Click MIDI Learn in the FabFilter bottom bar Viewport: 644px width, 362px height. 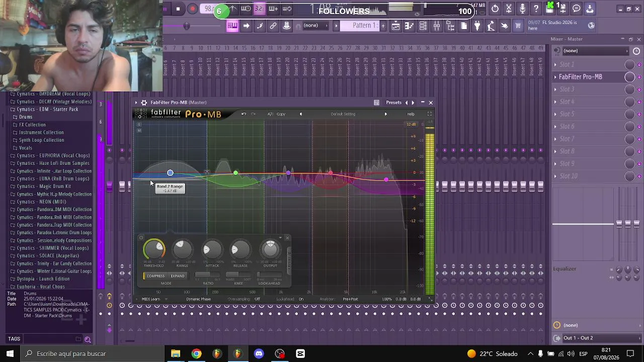click(x=150, y=299)
